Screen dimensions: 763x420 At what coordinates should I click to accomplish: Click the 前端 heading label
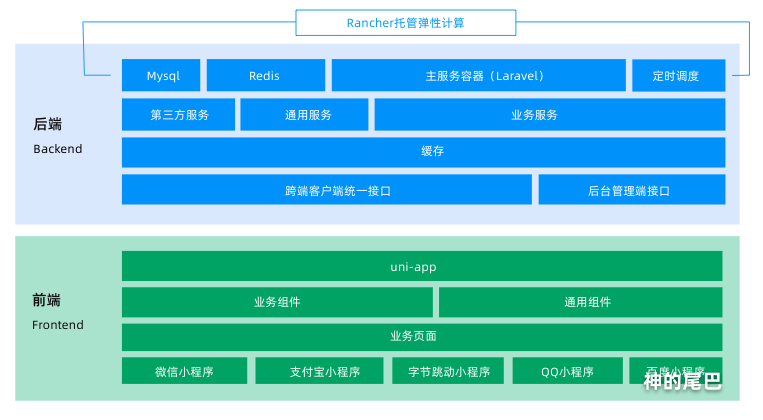pos(46,300)
